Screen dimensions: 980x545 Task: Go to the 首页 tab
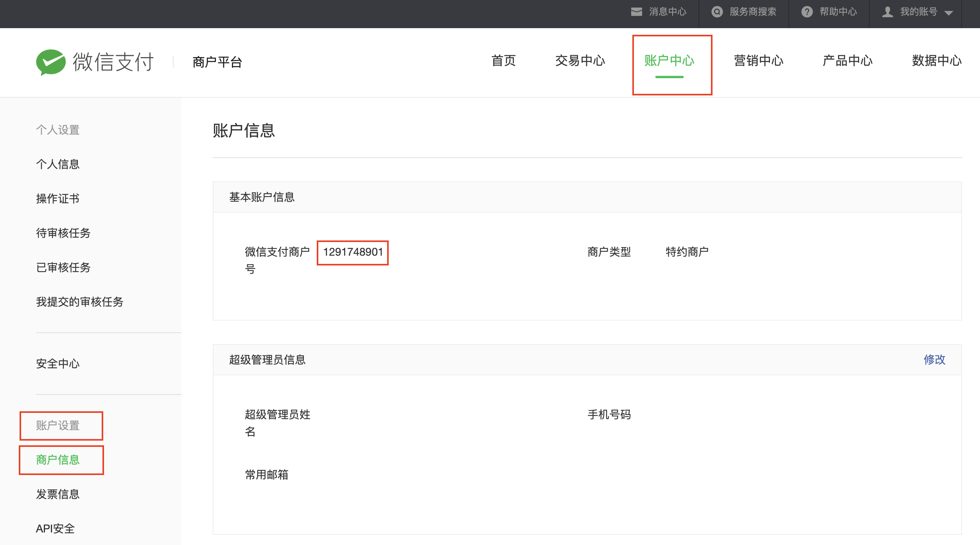pyautogui.click(x=503, y=61)
